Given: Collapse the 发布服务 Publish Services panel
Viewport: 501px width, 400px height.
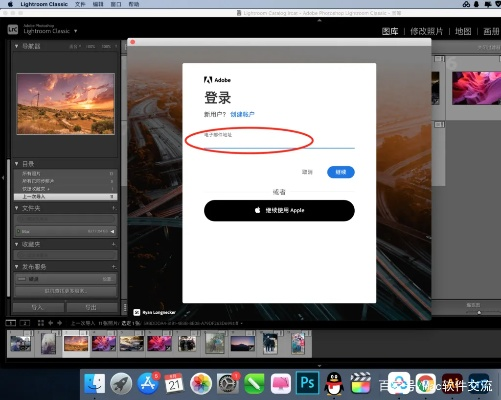Looking at the screenshot, I should coord(16,267).
